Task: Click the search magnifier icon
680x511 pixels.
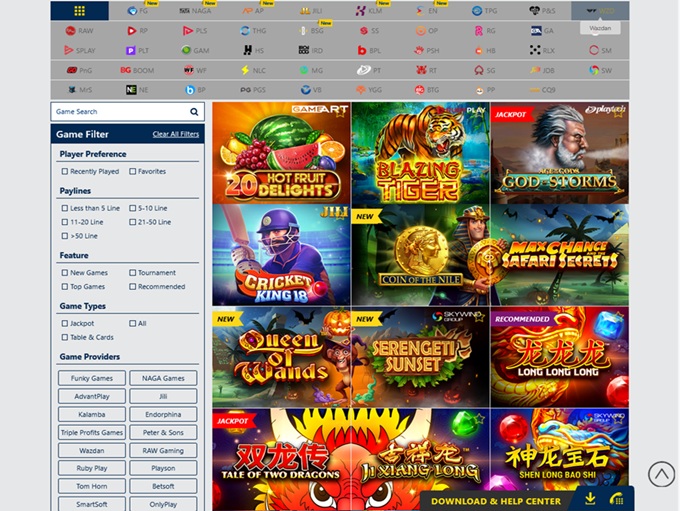Action: [194, 112]
